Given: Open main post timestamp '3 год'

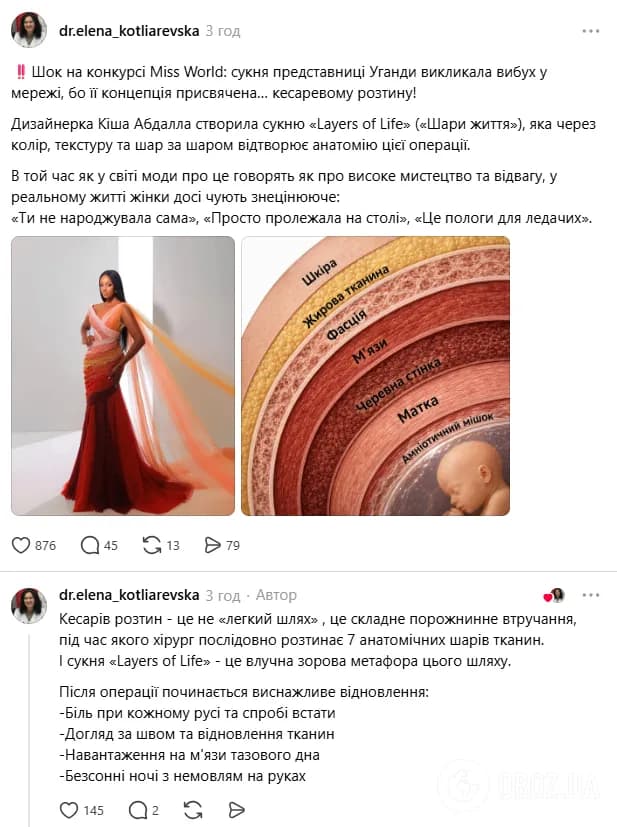Looking at the screenshot, I should tap(223, 31).
